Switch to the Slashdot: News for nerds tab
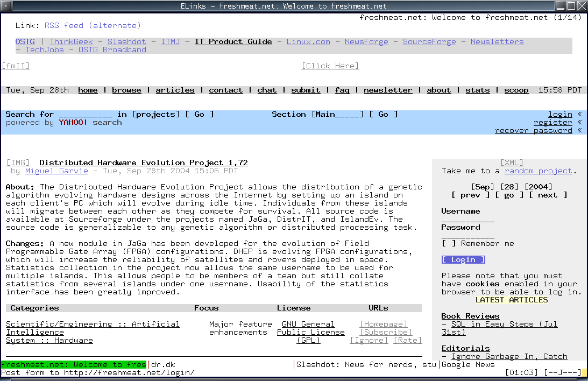 tap(366, 364)
